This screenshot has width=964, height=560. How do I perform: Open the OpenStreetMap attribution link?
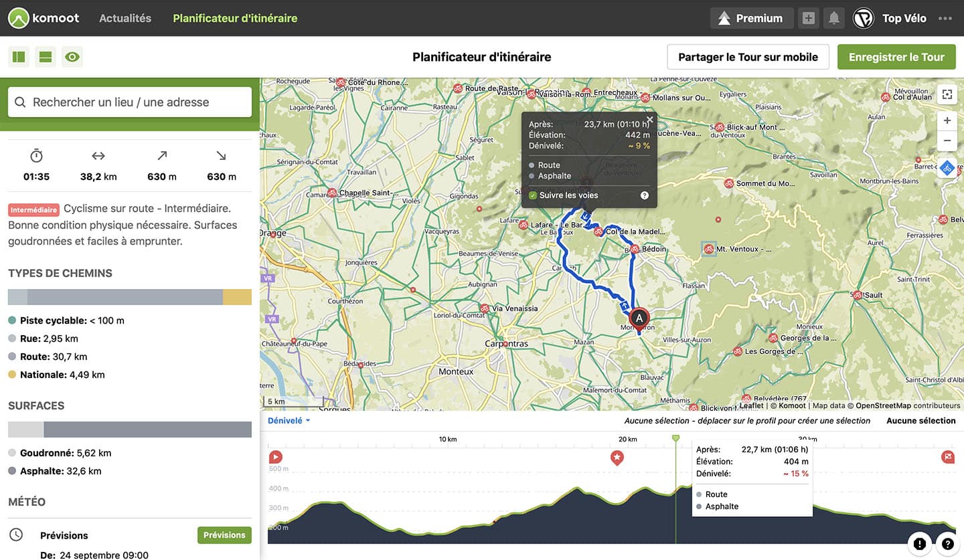883,405
